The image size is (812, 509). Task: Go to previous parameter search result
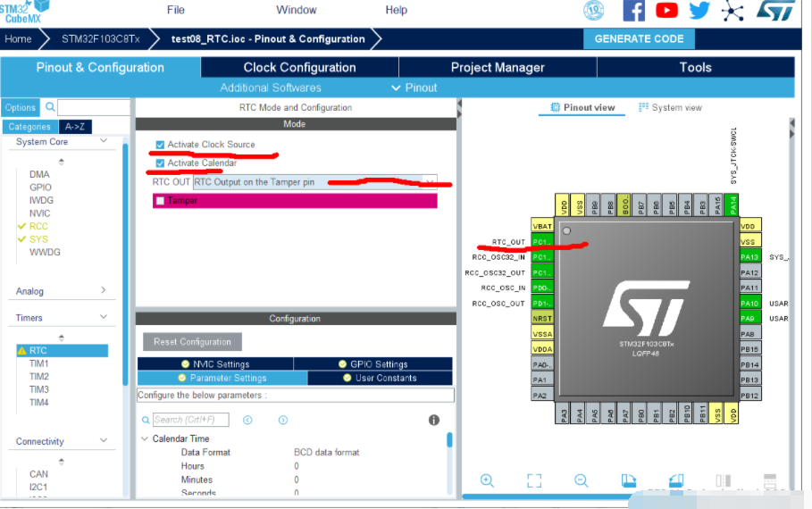point(247,420)
